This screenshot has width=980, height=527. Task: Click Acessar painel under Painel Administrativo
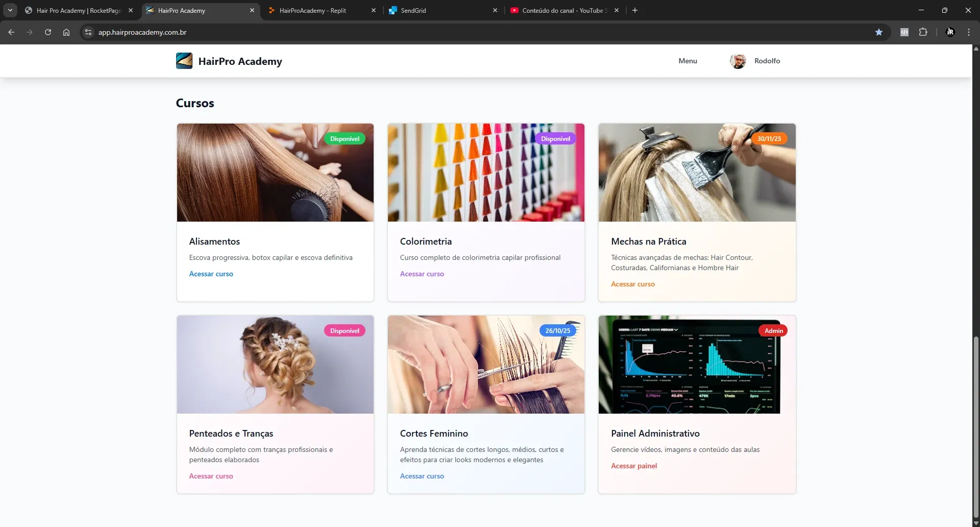click(x=633, y=466)
